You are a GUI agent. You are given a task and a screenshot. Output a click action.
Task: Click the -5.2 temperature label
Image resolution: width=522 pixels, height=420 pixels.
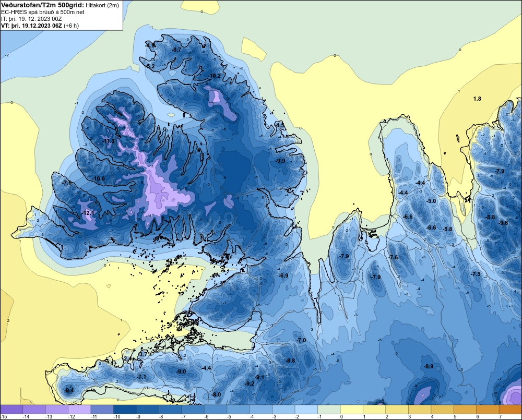[x=150, y=67]
